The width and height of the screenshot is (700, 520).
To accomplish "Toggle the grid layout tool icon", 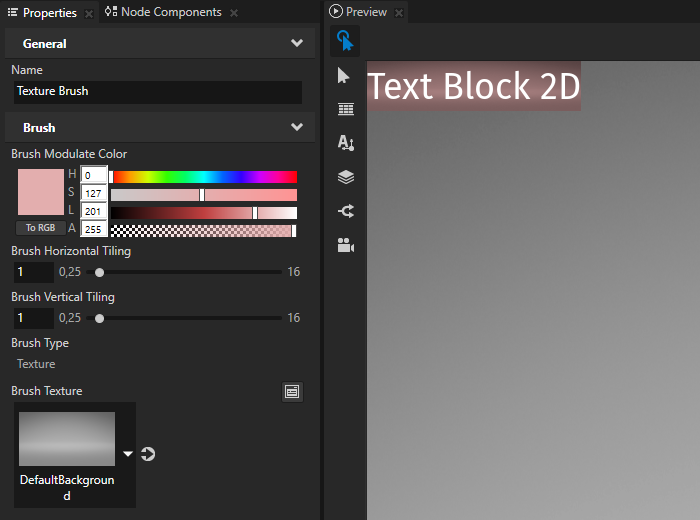I will pyautogui.click(x=345, y=110).
